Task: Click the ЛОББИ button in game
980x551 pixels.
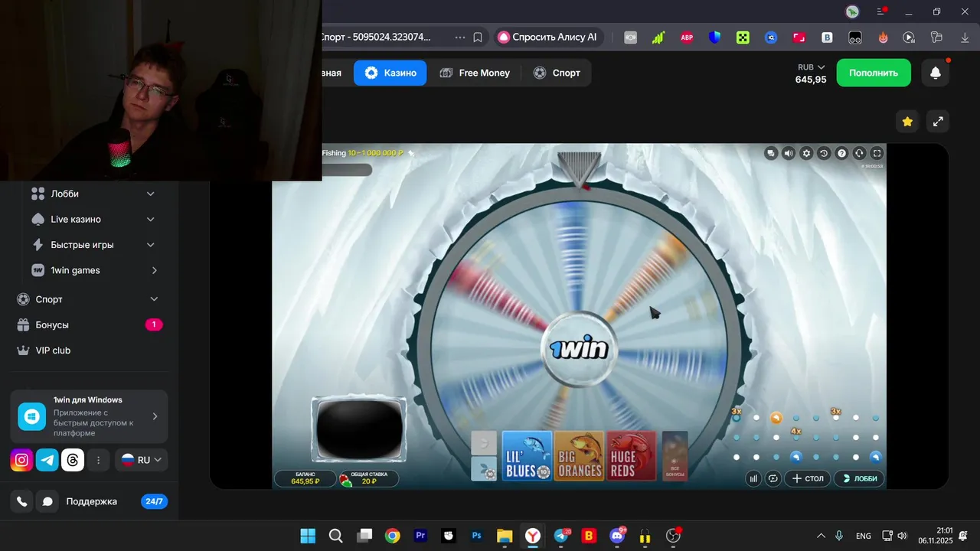Action: 859,478
